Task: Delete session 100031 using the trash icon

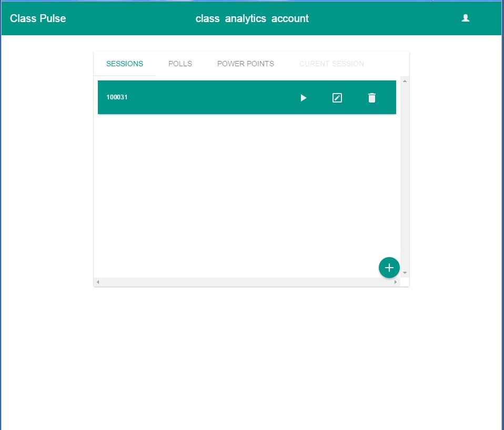Action: 372,97
